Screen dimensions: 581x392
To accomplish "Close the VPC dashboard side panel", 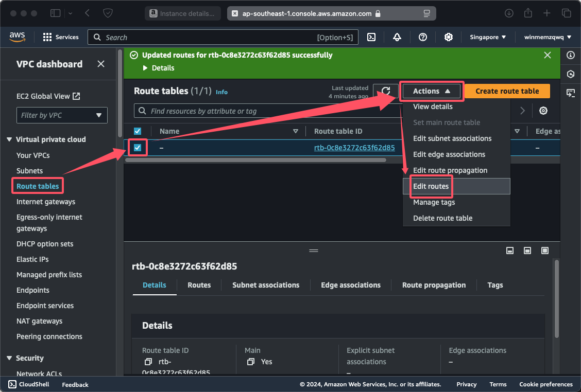I will click(x=101, y=64).
